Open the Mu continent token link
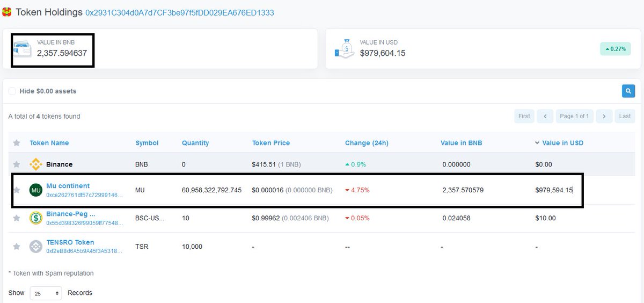The height and width of the screenshot is (303, 644). click(x=68, y=186)
